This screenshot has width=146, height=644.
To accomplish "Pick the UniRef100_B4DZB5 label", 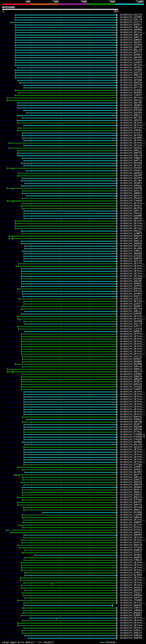I will coord(131,427).
